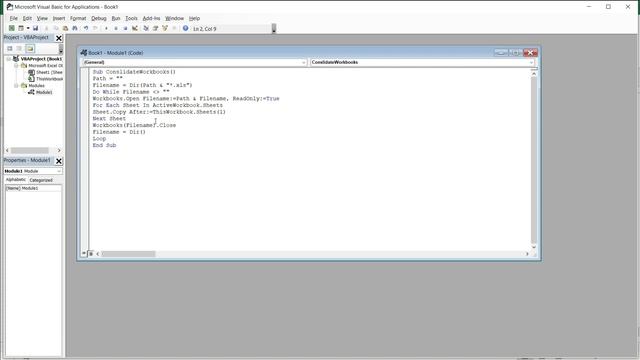Open the Run menu
Screen dimensions: 640x360
click(x=116, y=18)
